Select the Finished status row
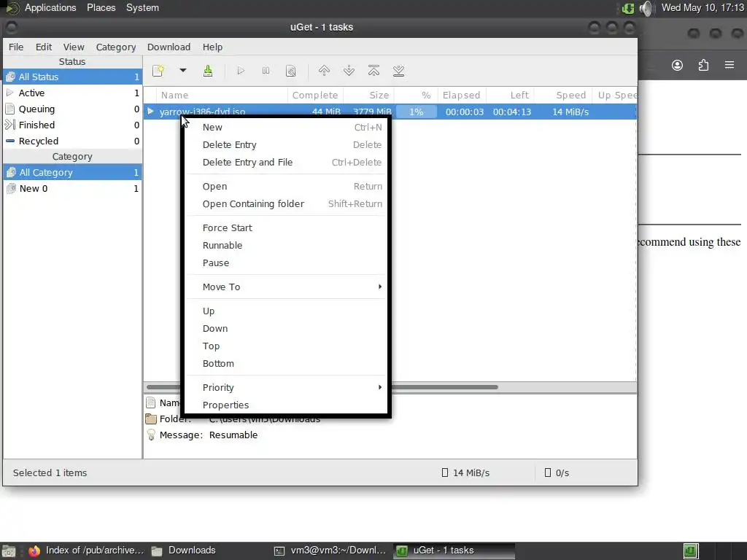The width and height of the screenshot is (747, 560). tap(72, 125)
